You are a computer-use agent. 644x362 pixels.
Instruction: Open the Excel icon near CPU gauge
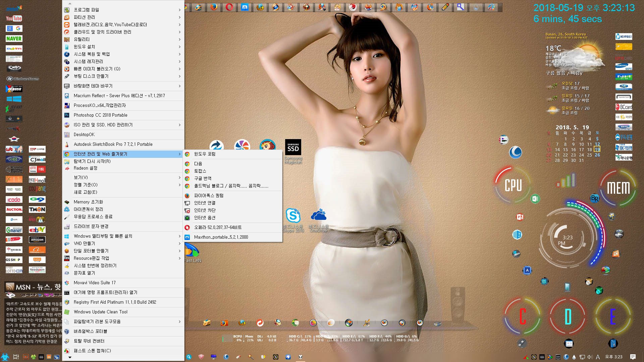[x=535, y=199]
